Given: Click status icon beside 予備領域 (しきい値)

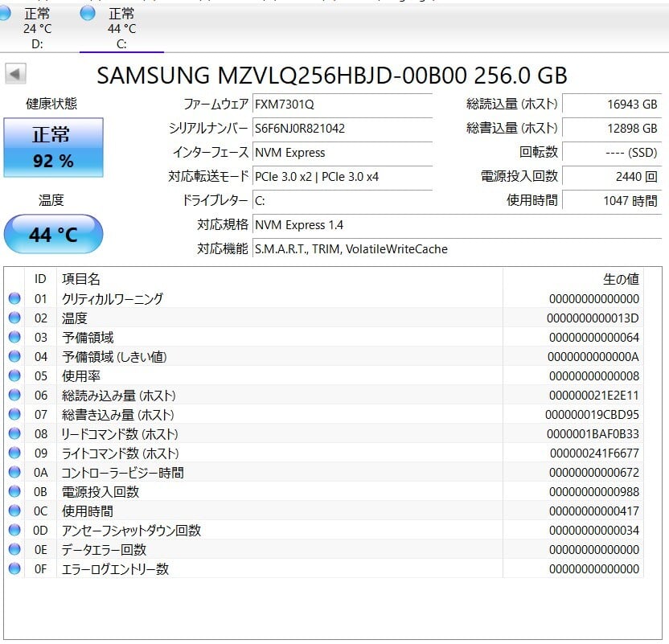Looking at the screenshot, I should point(14,357).
